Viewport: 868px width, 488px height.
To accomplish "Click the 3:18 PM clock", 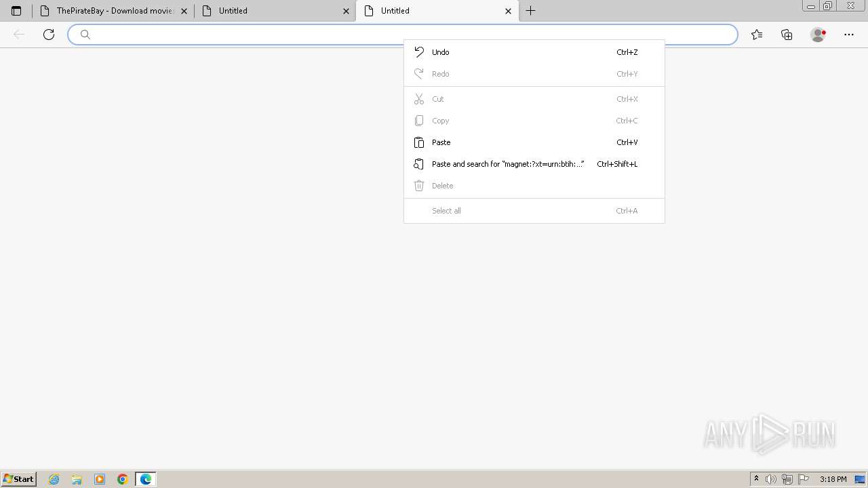I will pos(833,479).
